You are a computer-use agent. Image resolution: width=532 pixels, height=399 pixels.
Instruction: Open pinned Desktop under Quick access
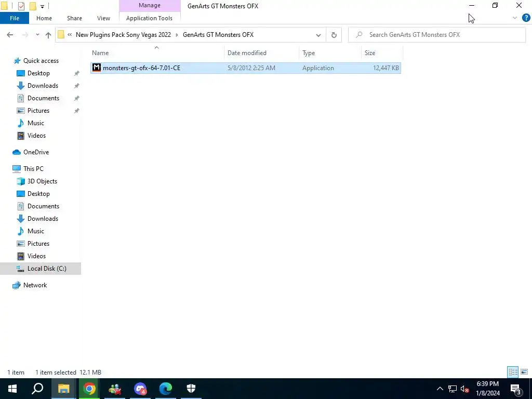coord(38,73)
